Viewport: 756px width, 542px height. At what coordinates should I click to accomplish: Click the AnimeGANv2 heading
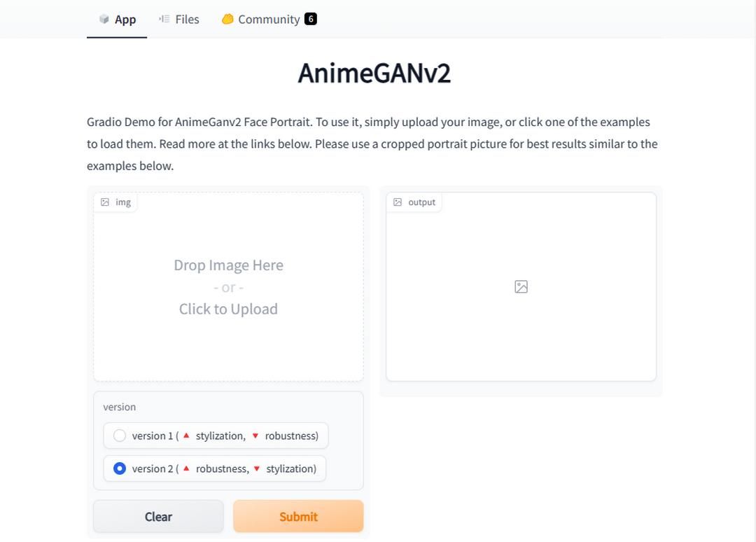click(374, 74)
